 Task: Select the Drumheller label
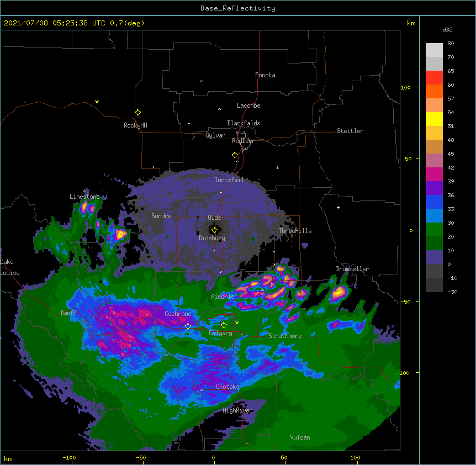[352, 269]
